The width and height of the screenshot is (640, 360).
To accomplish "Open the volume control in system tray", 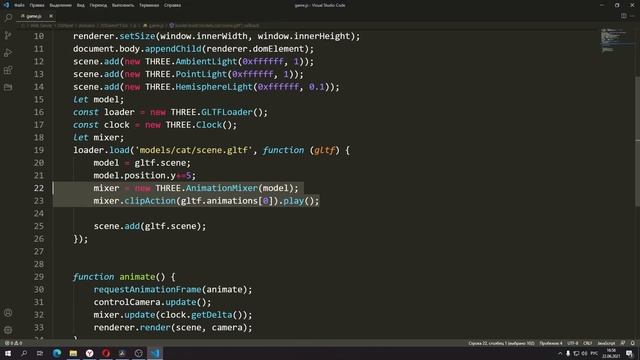I will point(584,353).
